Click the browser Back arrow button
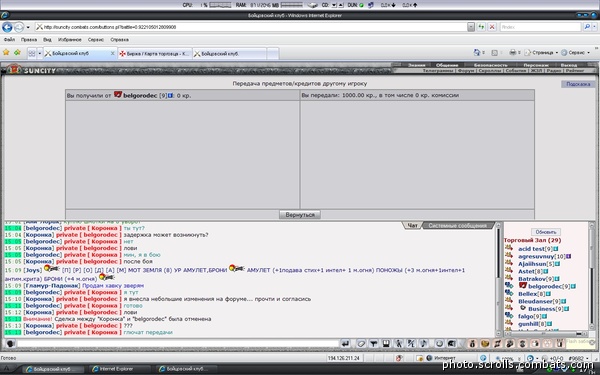 [7, 27]
